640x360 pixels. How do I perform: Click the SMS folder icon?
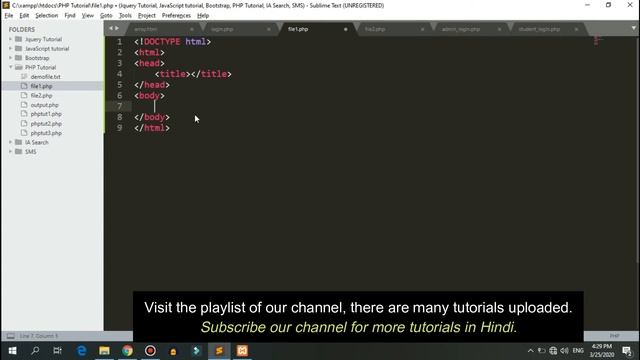tap(18, 152)
